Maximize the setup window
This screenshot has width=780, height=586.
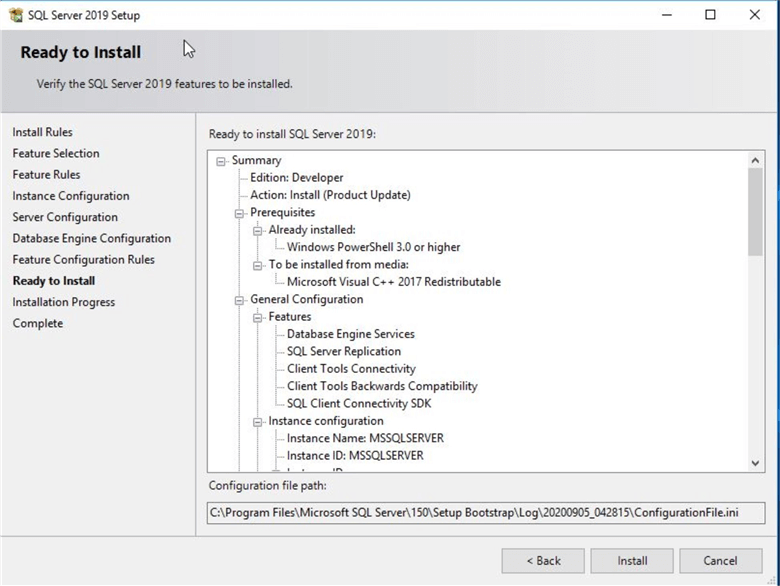point(710,15)
